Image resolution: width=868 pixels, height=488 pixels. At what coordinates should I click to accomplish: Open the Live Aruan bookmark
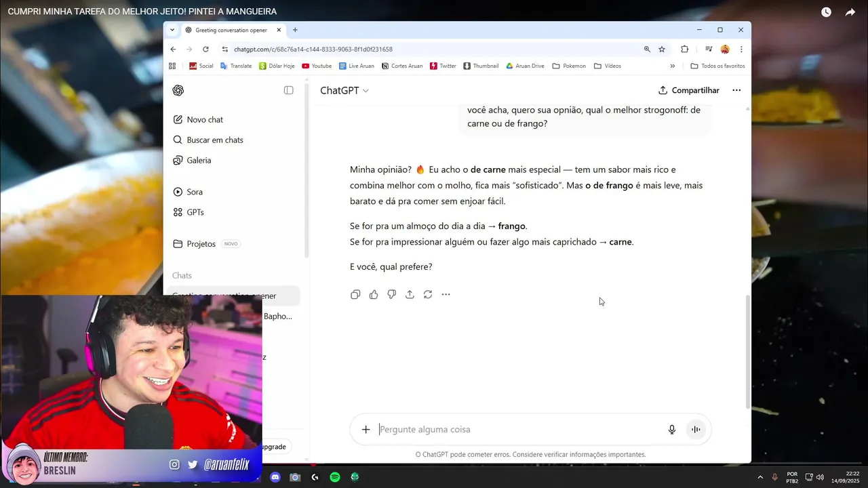pyautogui.click(x=357, y=66)
